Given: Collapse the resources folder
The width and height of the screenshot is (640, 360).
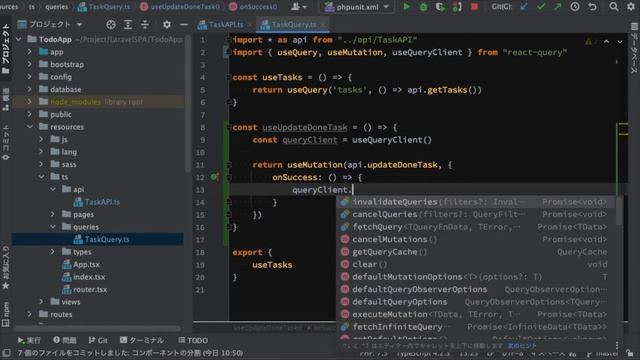Looking at the screenshot, I should [29, 127].
